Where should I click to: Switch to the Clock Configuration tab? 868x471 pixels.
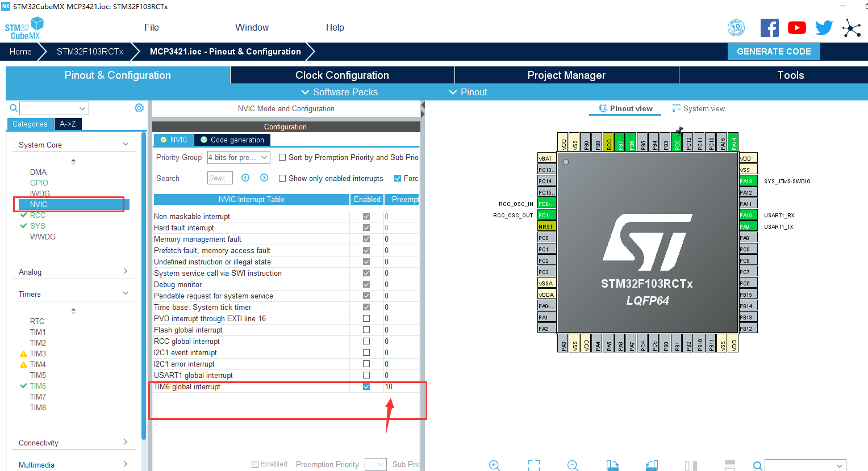[341, 74]
